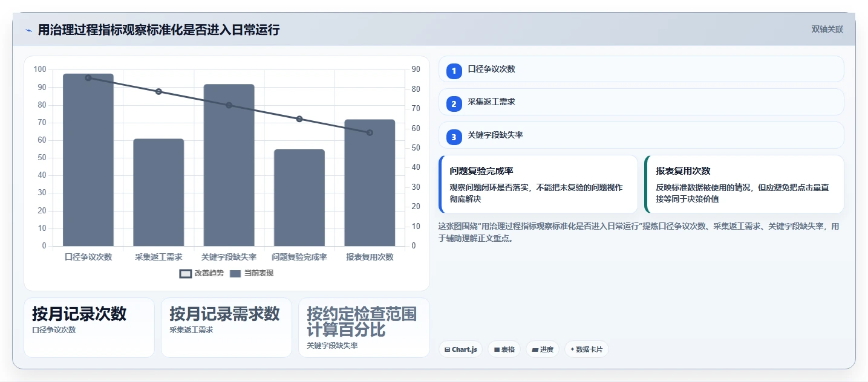Click the number 3 badge for 关键字段缺失率
Screen dimensions: 868x382
tap(454, 137)
